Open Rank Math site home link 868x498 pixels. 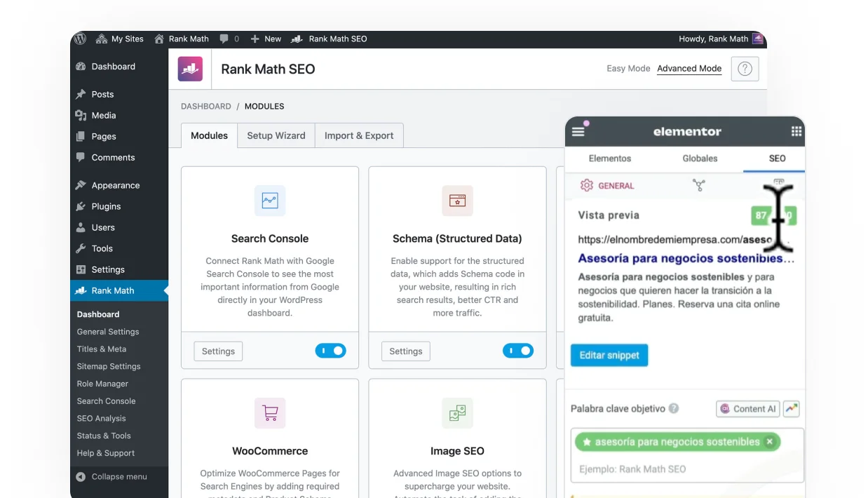point(182,39)
